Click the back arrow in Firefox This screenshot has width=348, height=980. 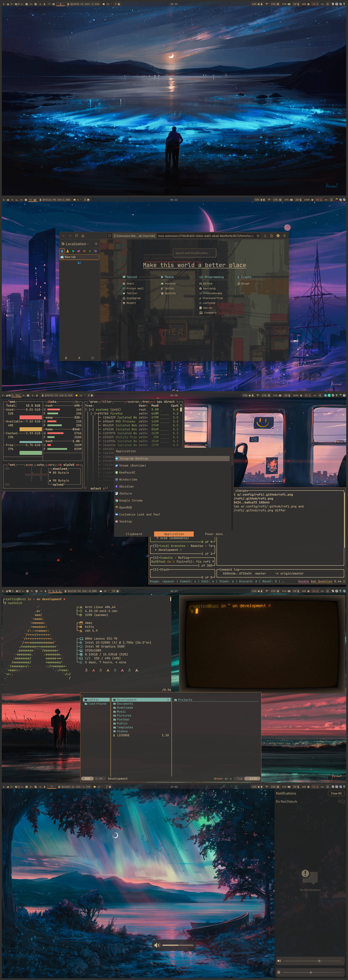63,236
